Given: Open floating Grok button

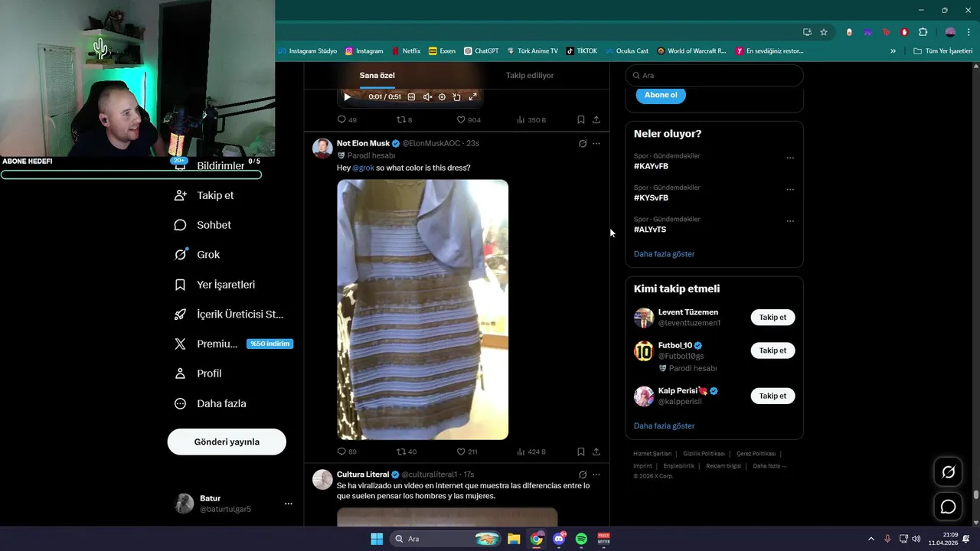Looking at the screenshot, I should (948, 472).
